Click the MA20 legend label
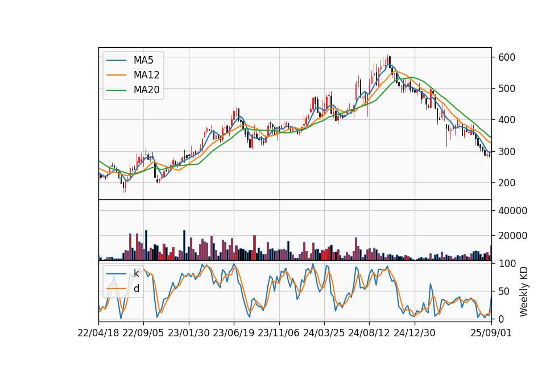Viewport: 546px width, 392px height. (146, 90)
